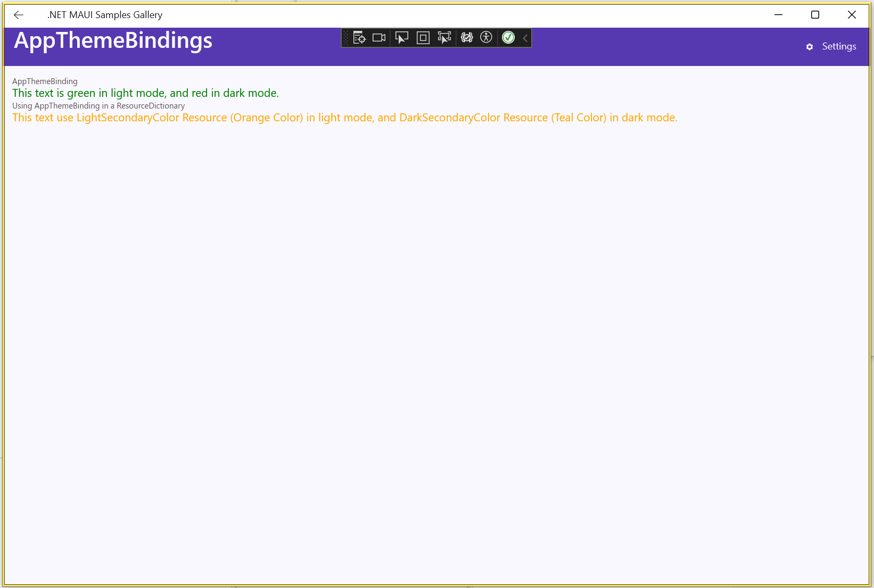Open the accessibility checker icon
Viewport: 874px width, 588px height.
click(x=486, y=37)
